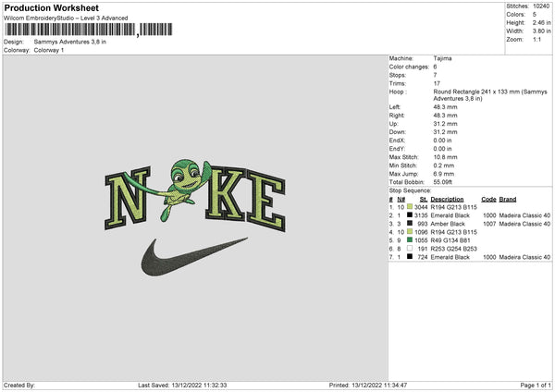Select the "EndY:" label

[397, 149]
